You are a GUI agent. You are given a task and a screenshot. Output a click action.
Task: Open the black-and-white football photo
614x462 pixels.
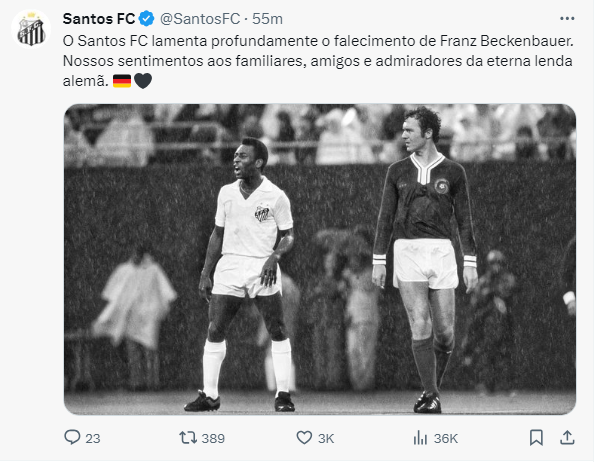pyautogui.click(x=320, y=259)
